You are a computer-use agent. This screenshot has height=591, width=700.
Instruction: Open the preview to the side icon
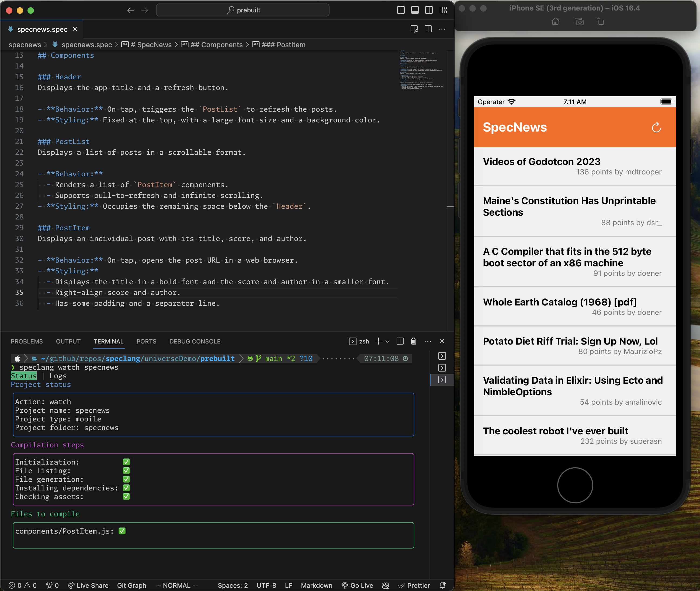point(414,29)
